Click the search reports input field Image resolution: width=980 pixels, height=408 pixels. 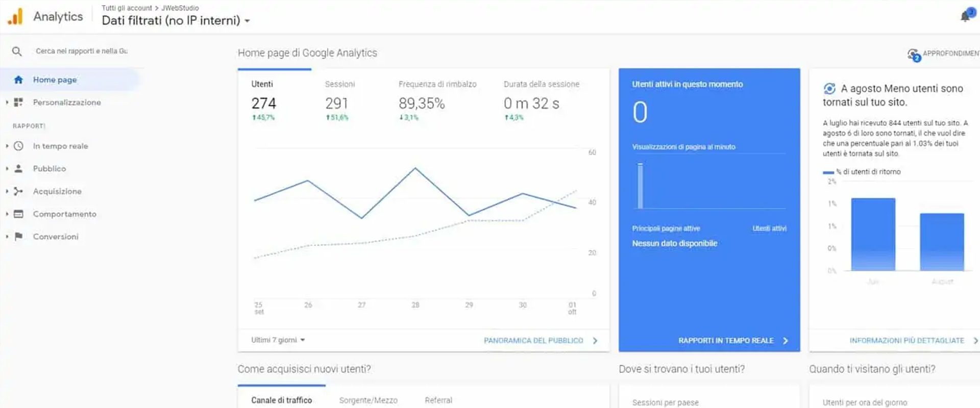82,51
